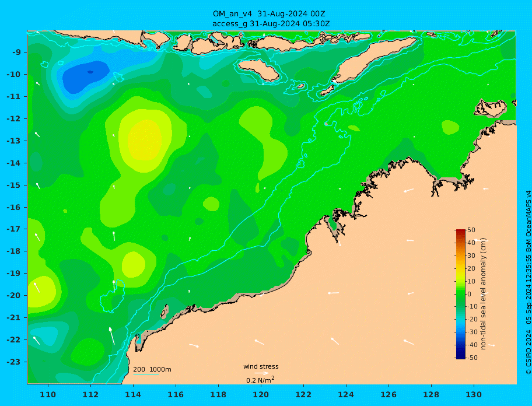
Task: Select the color bar legend gradient strip
Action: coord(460,294)
